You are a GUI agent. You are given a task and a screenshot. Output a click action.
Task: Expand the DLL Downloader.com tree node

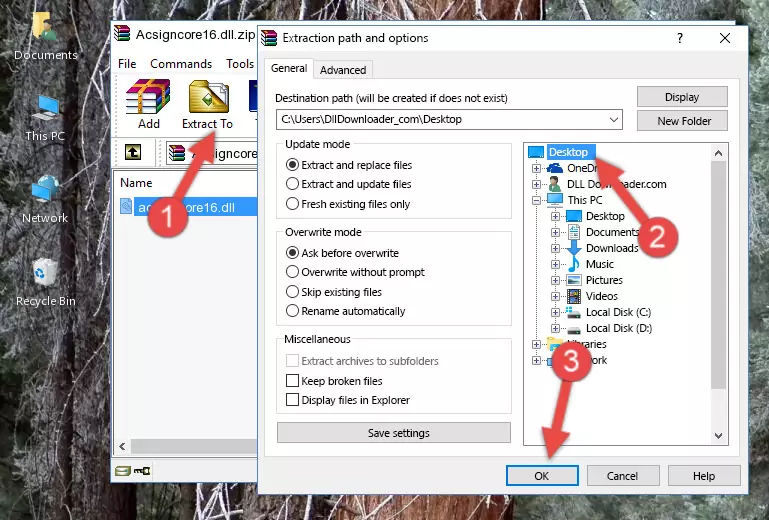pos(536,184)
